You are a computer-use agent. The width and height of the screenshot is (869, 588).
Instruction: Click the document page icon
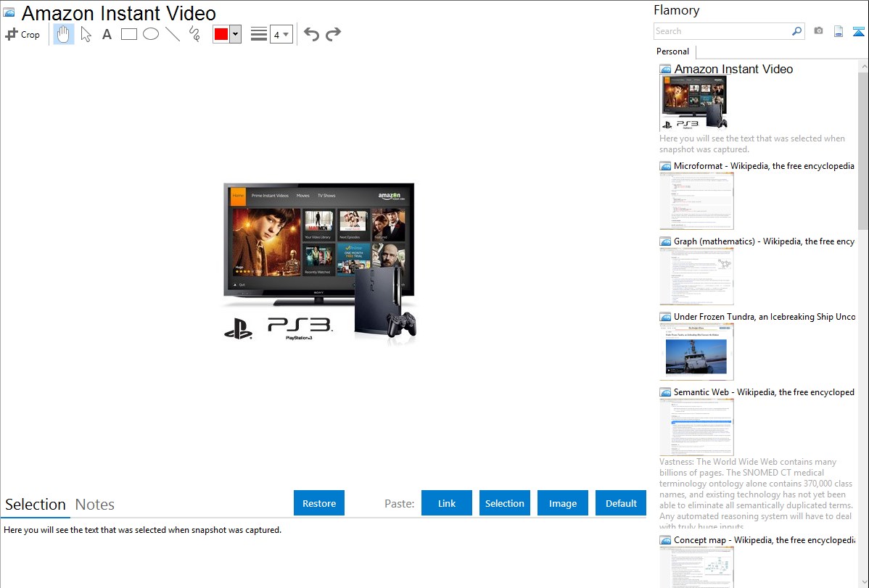(x=839, y=31)
